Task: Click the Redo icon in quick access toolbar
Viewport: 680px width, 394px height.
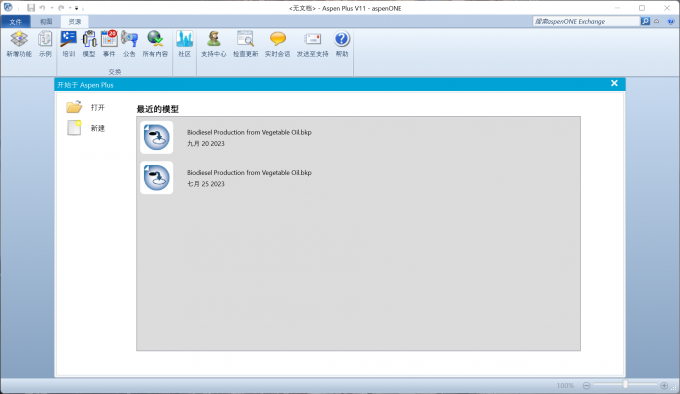Action: (x=61, y=8)
